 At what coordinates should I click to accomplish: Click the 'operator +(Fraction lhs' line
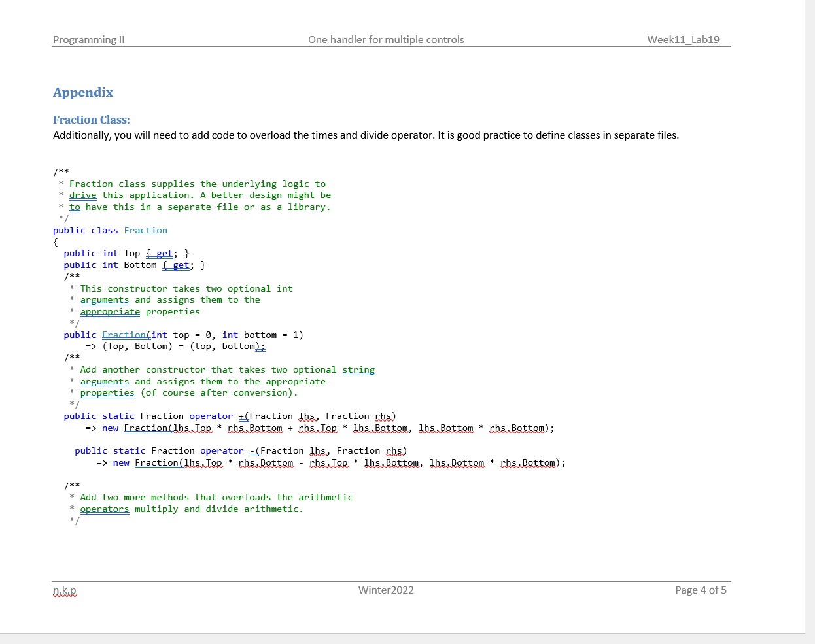coord(230,416)
